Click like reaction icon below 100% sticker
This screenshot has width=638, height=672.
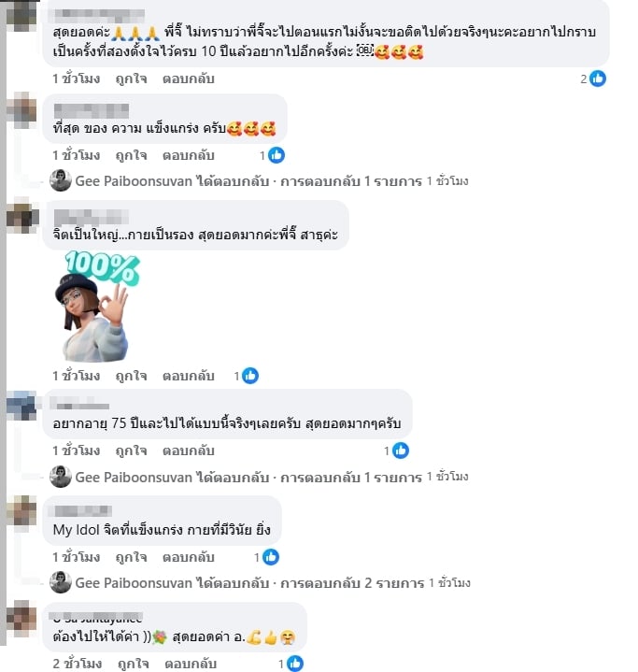[250, 376]
